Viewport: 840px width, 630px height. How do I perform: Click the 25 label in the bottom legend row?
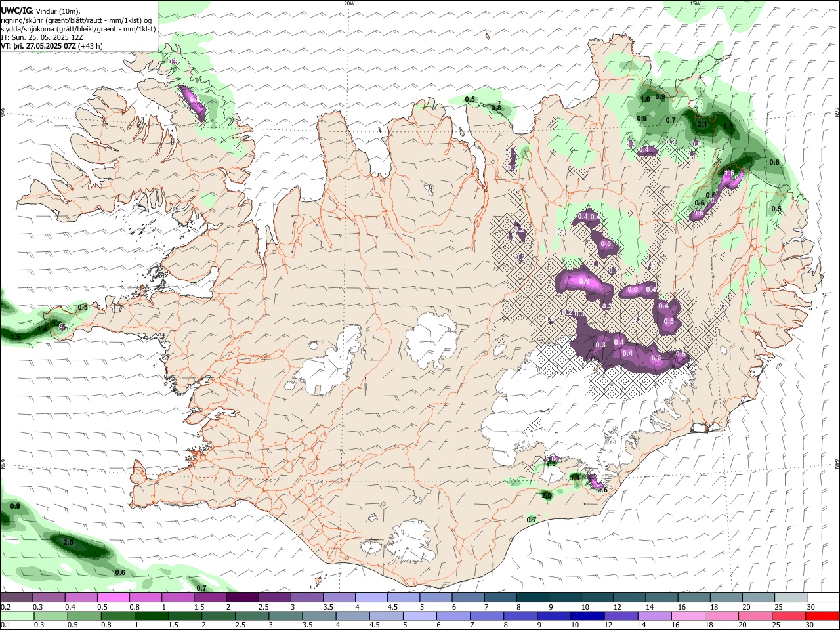pos(778,625)
